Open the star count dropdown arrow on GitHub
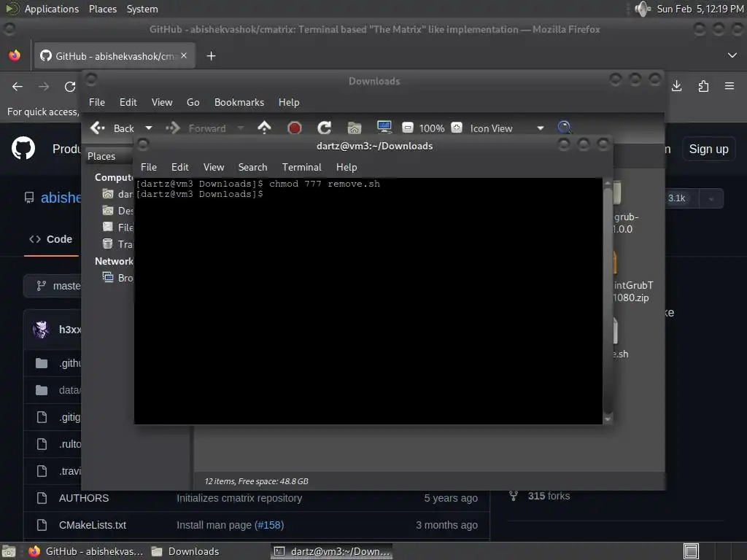Screen dimensions: 747x560 (711, 198)
